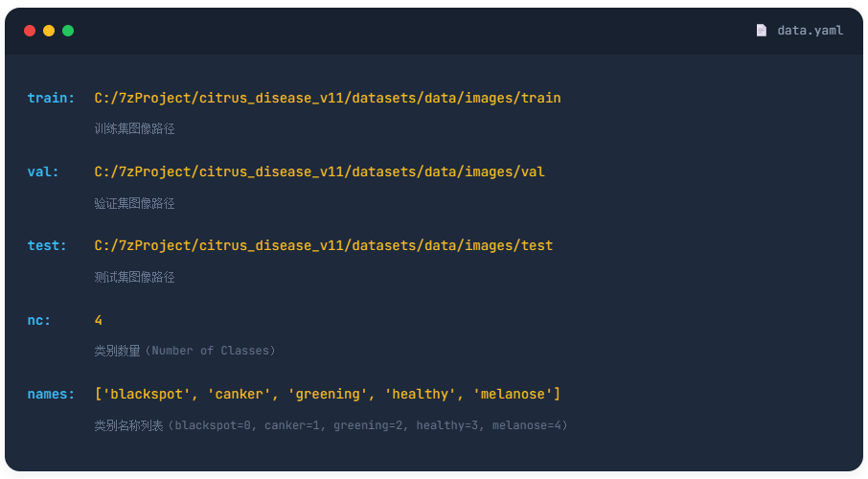This screenshot has width=868, height=479.
Task: Click the images/val path value
Action: point(319,171)
